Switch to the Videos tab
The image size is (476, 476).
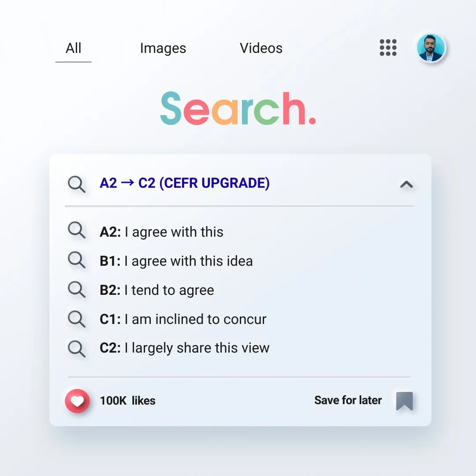point(261,48)
